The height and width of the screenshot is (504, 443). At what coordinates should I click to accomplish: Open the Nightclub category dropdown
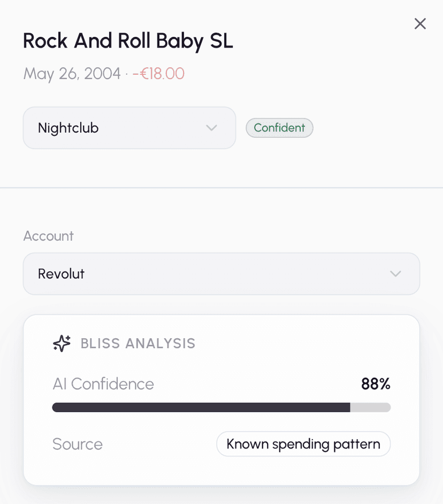pyautogui.click(x=129, y=128)
